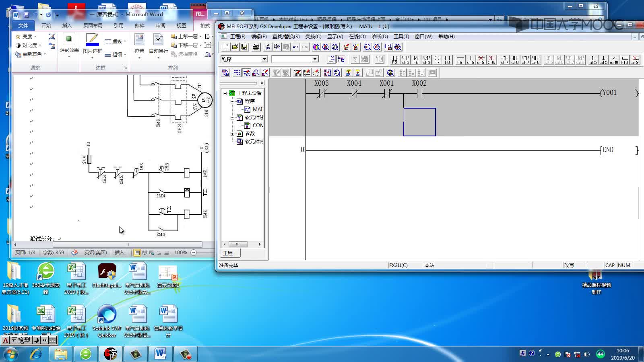Click the aF9 line delete tool
This screenshot has width=644, height=362.
click(x=635, y=60)
